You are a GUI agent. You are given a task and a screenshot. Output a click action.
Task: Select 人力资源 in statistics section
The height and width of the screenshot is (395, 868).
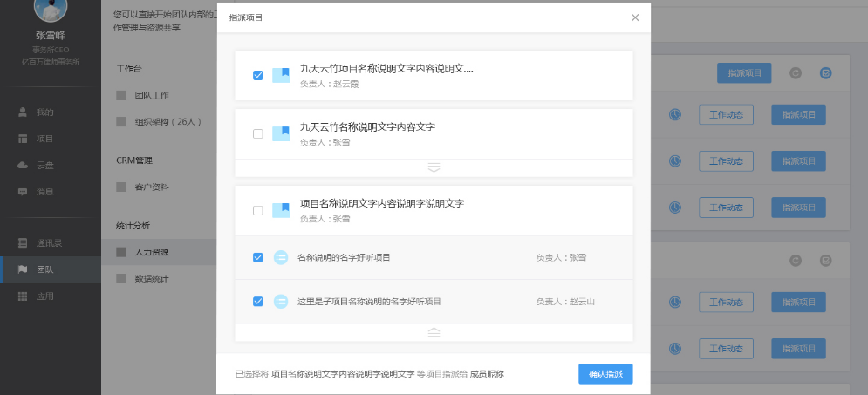click(x=152, y=252)
